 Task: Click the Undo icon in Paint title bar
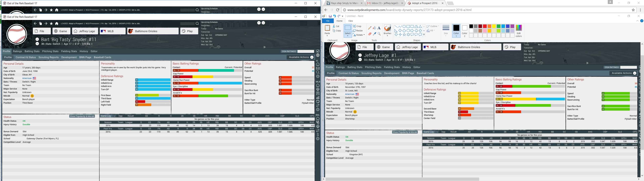click(x=334, y=16)
